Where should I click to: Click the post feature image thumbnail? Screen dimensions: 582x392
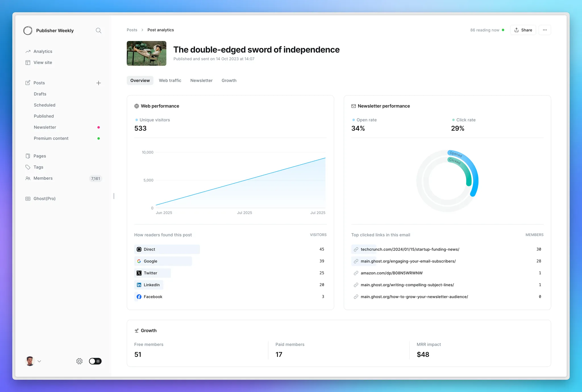(x=146, y=53)
